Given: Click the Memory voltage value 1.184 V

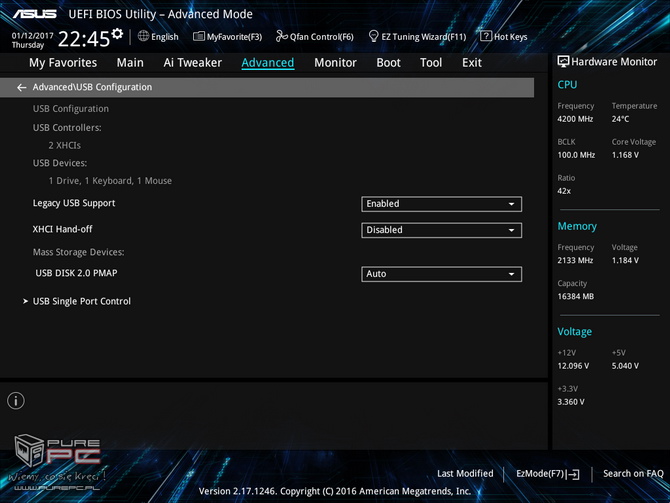Looking at the screenshot, I should [x=625, y=260].
